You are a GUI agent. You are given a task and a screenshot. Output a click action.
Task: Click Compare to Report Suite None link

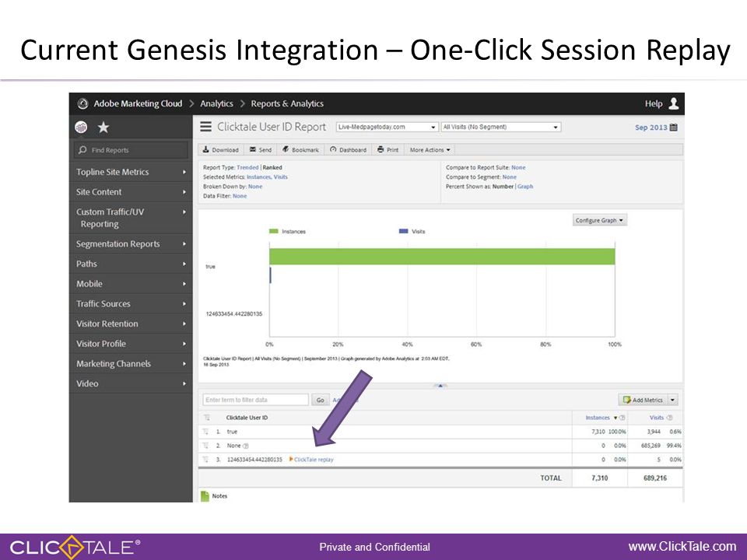pyautogui.click(x=518, y=168)
